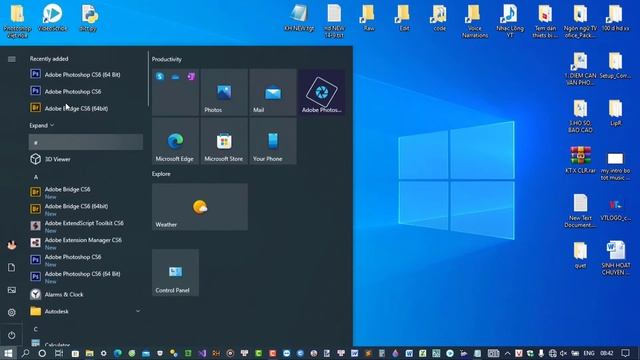Open the Adobe Photoshop tile in Productivity
Screen dimensions: 640x360
click(322, 92)
